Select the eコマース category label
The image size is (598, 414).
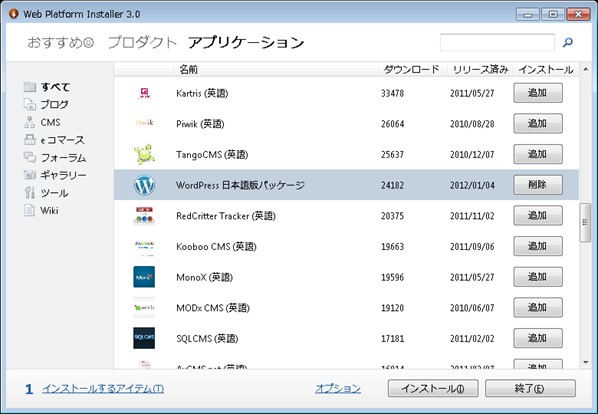pos(63,140)
